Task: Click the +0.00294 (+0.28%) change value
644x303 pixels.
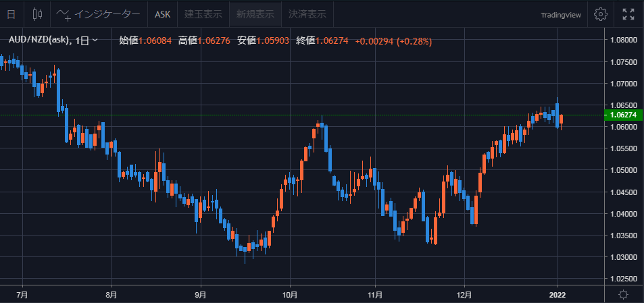Action: [x=393, y=40]
